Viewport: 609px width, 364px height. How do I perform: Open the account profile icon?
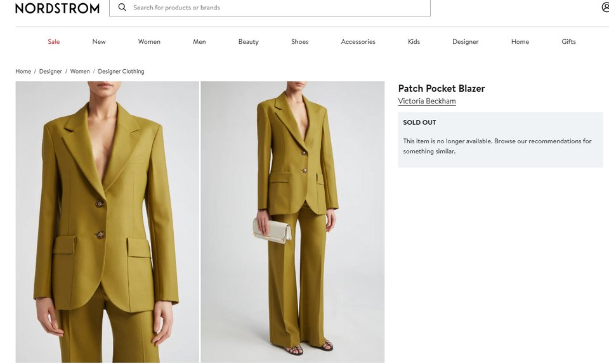pos(605,8)
